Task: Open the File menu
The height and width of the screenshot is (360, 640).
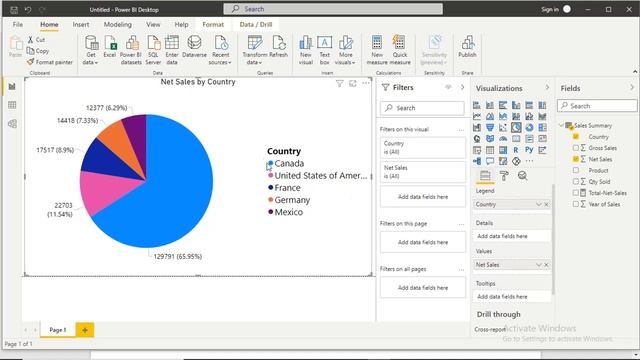Action: [x=18, y=24]
